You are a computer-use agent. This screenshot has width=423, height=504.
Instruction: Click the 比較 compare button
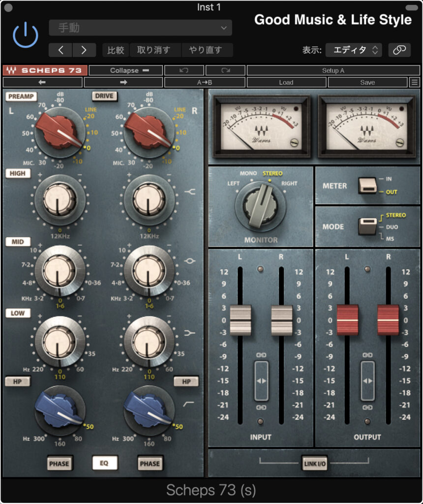pyautogui.click(x=116, y=50)
